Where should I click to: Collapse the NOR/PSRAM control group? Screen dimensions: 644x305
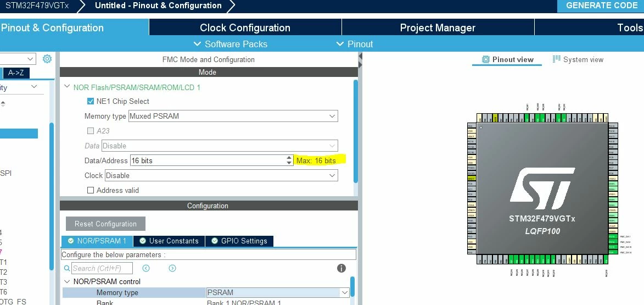(x=67, y=281)
